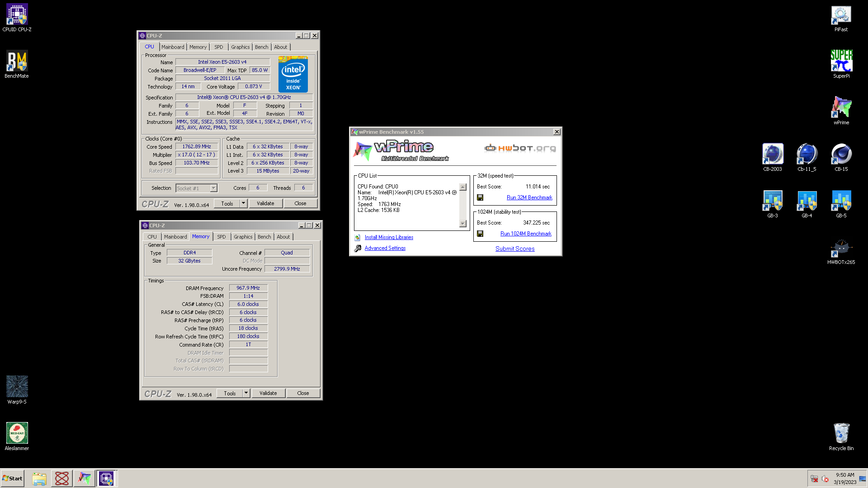Click the save icon beside 32M Best Score

(x=480, y=197)
